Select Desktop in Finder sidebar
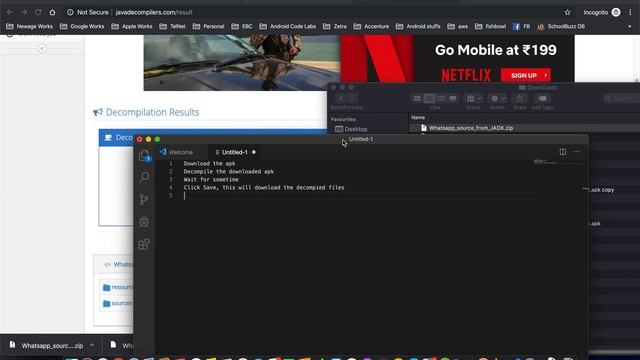This screenshot has width=640, height=360. tap(351, 129)
